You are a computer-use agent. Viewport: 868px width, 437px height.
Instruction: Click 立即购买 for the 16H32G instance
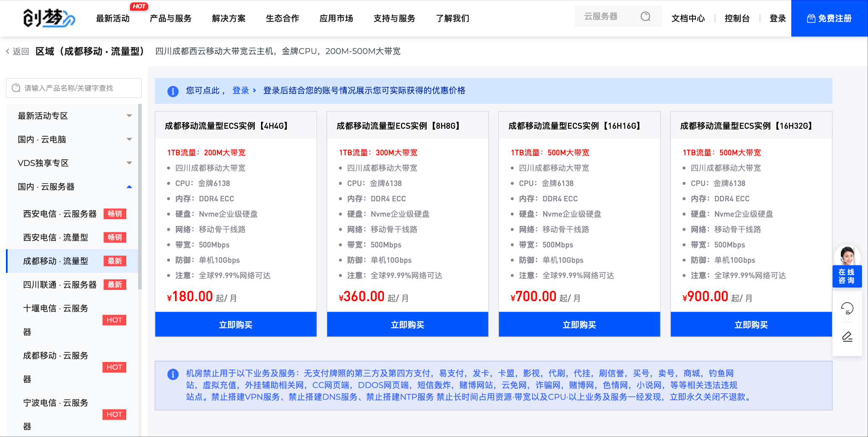click(751, 325)
